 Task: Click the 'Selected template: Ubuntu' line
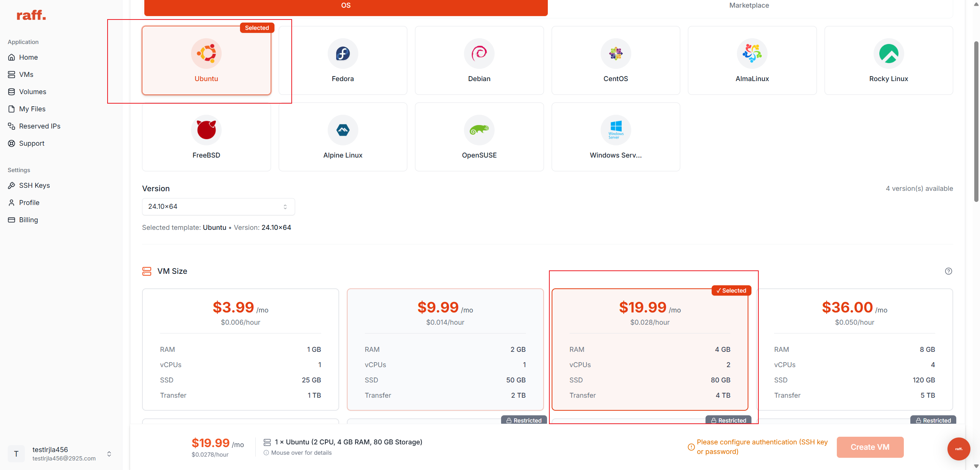(217, 228)
